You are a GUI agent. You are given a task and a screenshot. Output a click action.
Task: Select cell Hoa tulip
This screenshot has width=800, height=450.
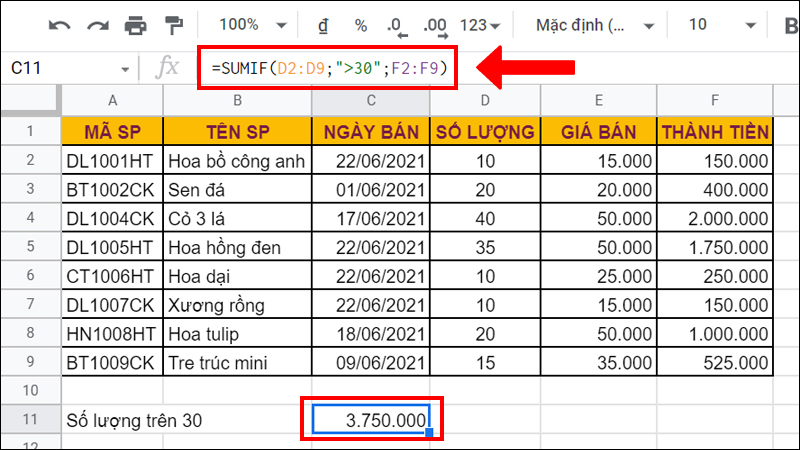pos(237,334)
